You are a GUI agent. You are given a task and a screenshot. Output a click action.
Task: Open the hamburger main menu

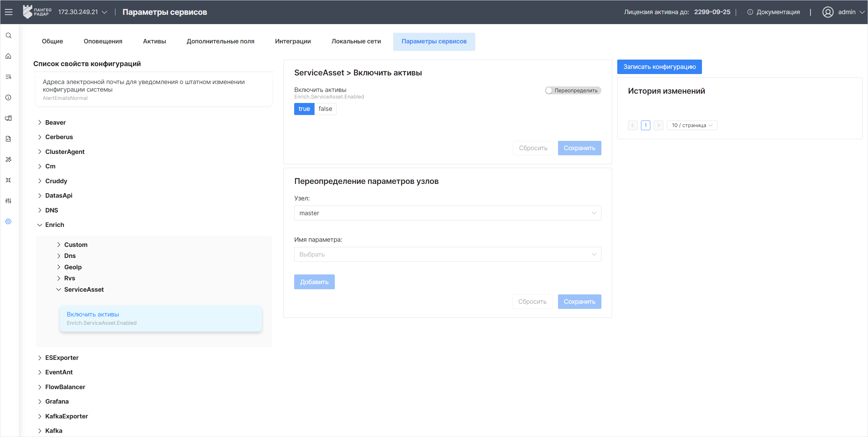pyautogui.click(x=9, y=12)
